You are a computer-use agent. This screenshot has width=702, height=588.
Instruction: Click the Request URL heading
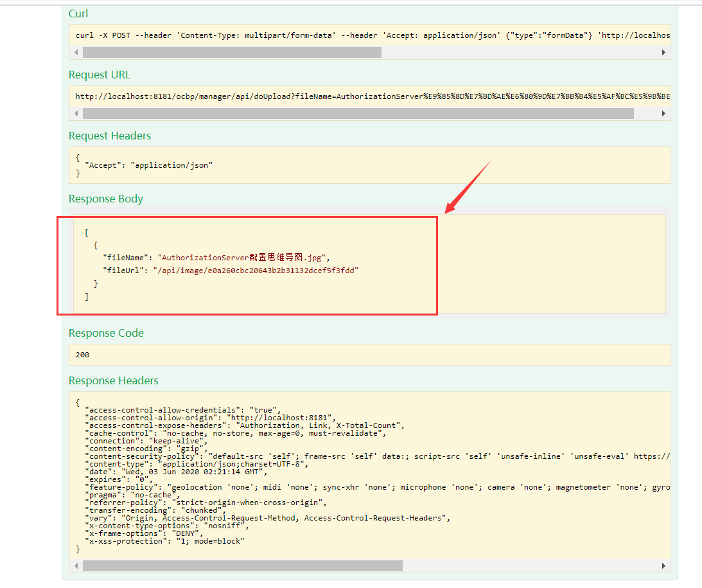(x=100, y=75)
